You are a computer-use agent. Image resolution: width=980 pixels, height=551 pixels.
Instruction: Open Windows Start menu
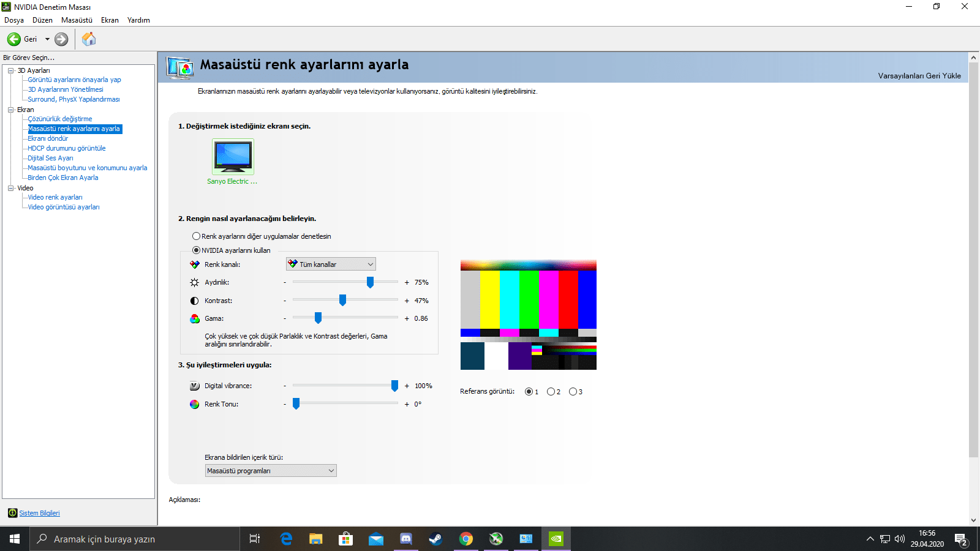click(15, 539)
